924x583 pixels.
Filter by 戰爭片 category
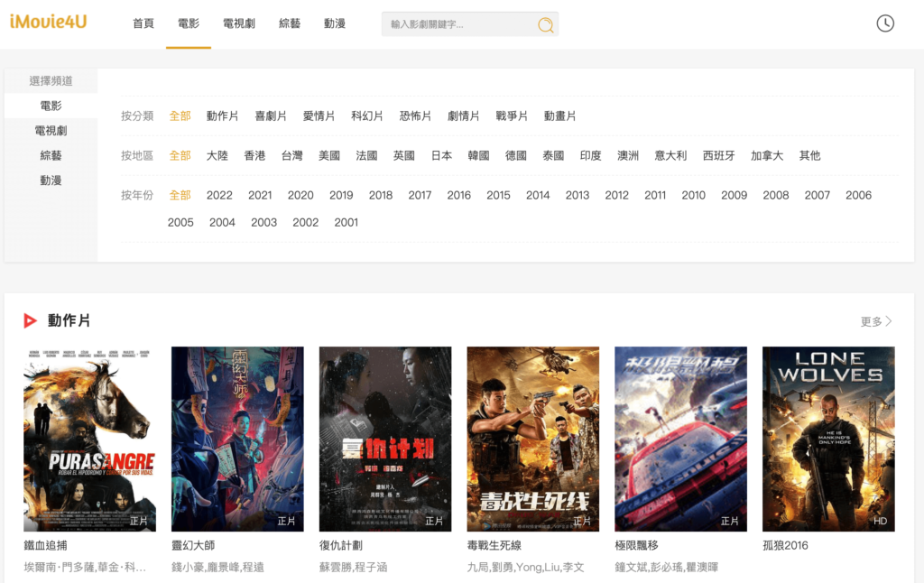[512, 116]
